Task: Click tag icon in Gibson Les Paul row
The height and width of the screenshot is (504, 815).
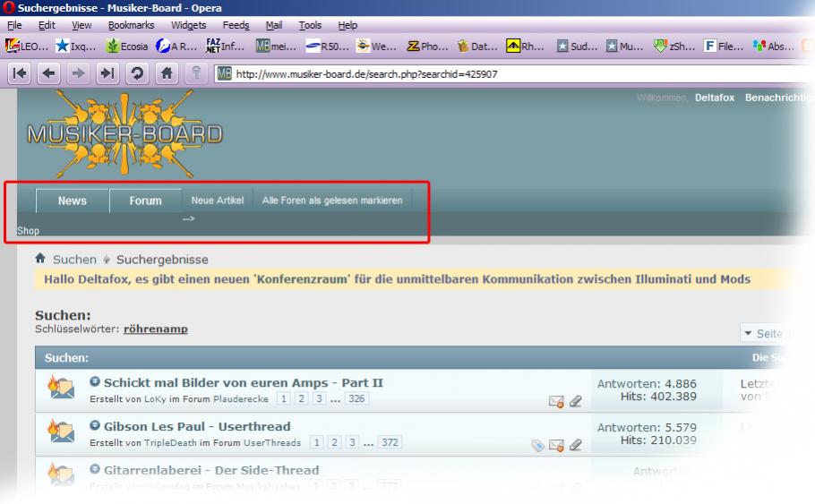Action: coord(537,445)
